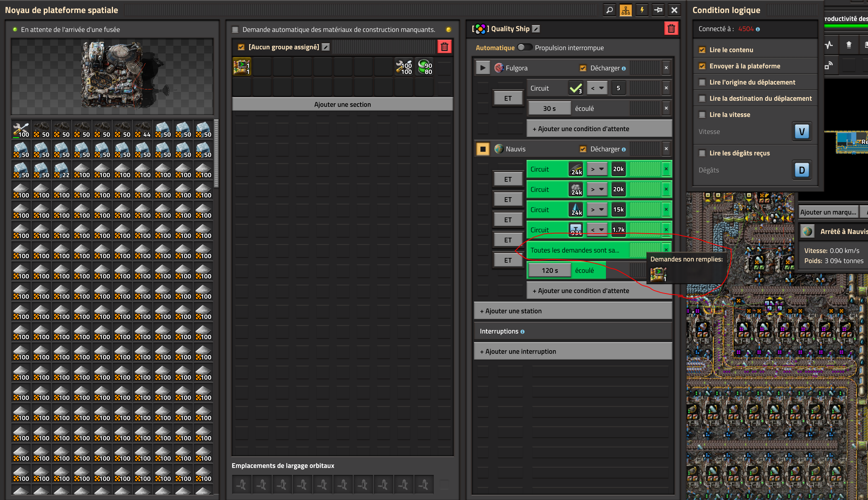Click the pin icon in title bar
Screen dimensions: 868x500
coord(658,10)
